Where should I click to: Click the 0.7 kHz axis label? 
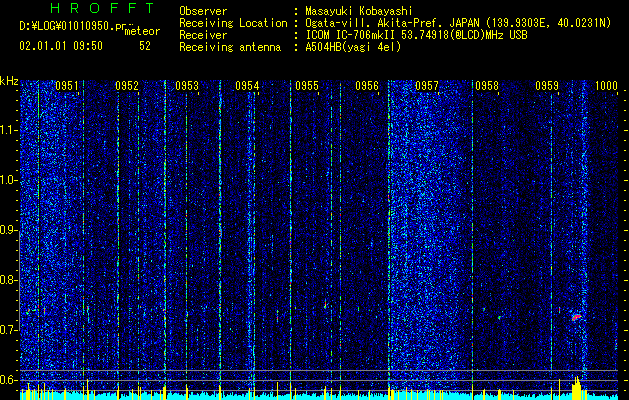(9, 330)
